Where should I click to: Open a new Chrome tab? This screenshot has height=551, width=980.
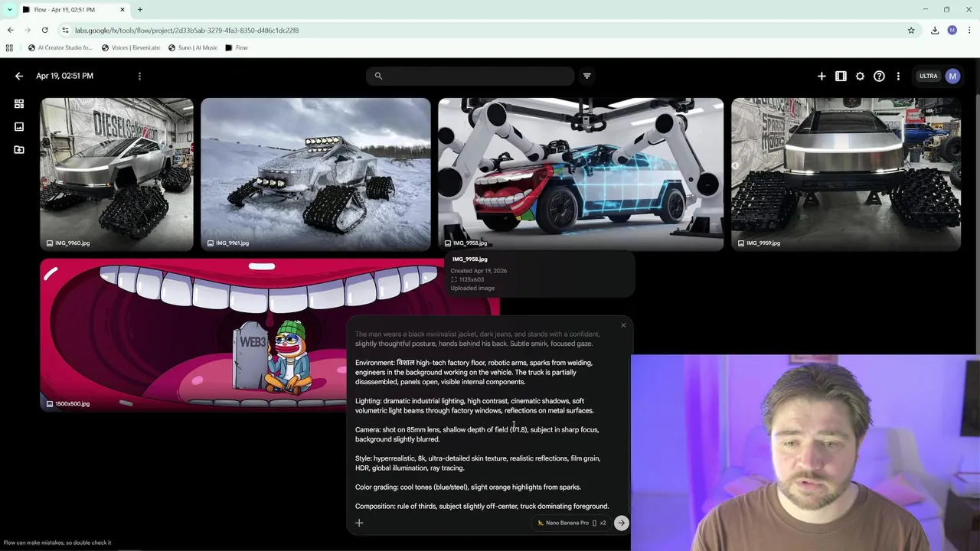point(139,9)
